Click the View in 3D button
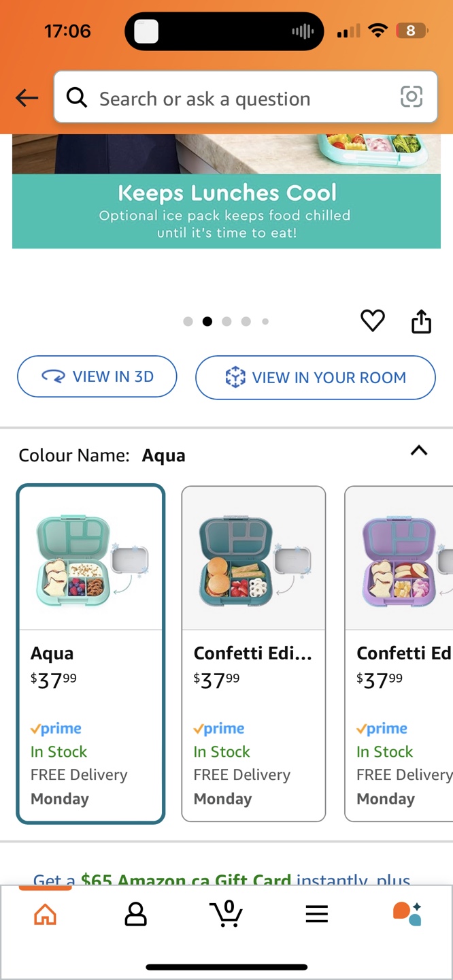Viewport: 453px width, 980px height. [x=97, y=376]
